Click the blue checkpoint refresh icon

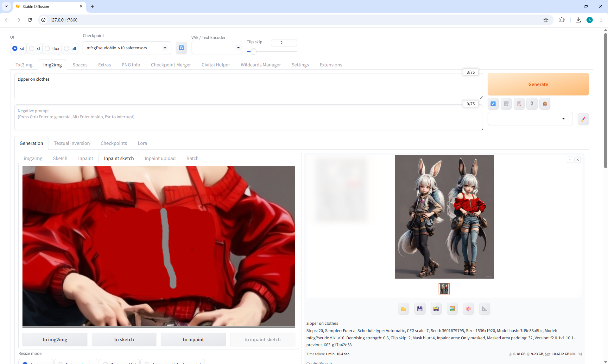181,48
